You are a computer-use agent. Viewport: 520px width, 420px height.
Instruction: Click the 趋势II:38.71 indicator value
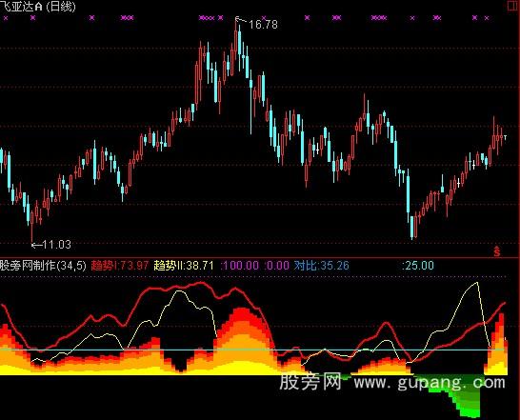coord(184,266)
